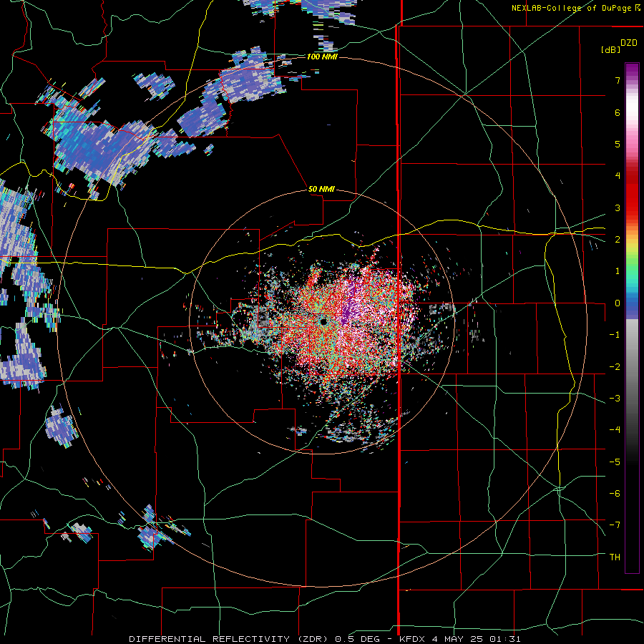
Task: Click the 100 NMI range ring label
Action: coord(322,57)
